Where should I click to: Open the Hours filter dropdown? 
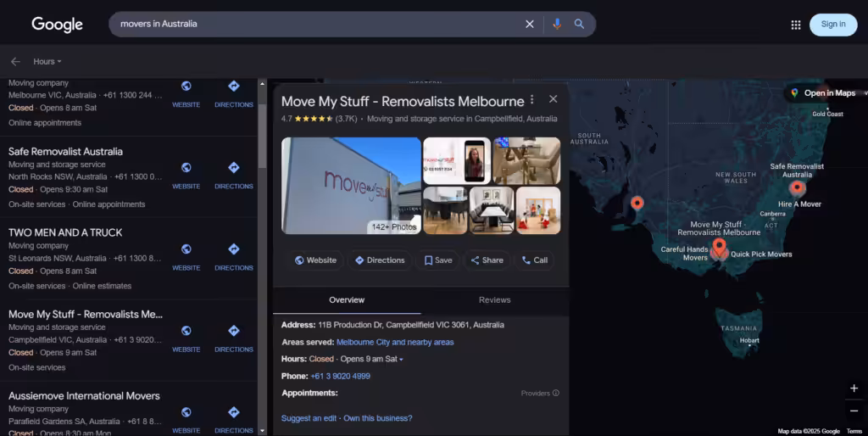(x=47, y=61)
